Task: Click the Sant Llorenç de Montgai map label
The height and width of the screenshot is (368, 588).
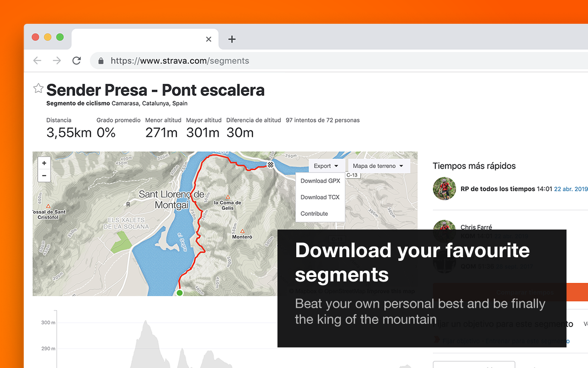Action: [172, 200]
